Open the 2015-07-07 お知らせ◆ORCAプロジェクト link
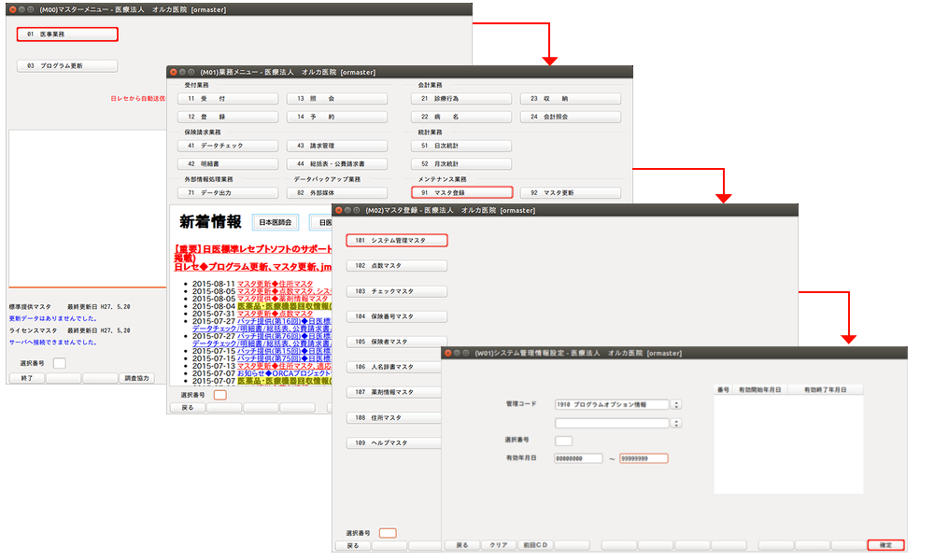934x560 pixels. pyautogui.click(x=284, y=373)
